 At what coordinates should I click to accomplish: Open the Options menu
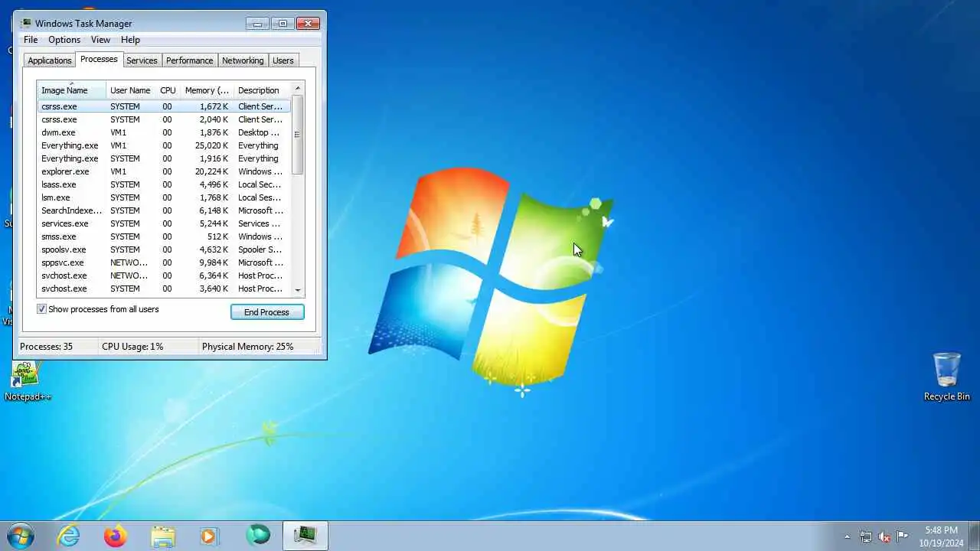(64, 40)
